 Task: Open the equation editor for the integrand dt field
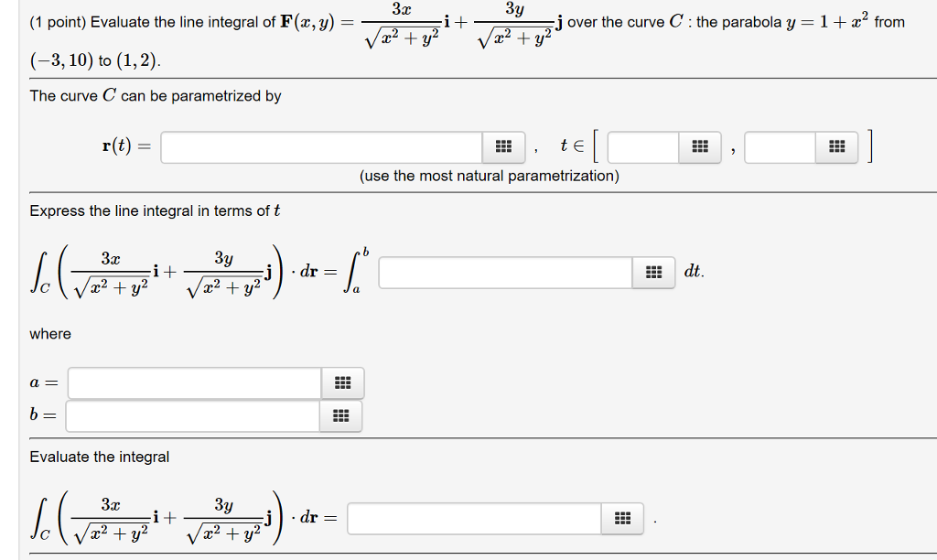[652, 273]
